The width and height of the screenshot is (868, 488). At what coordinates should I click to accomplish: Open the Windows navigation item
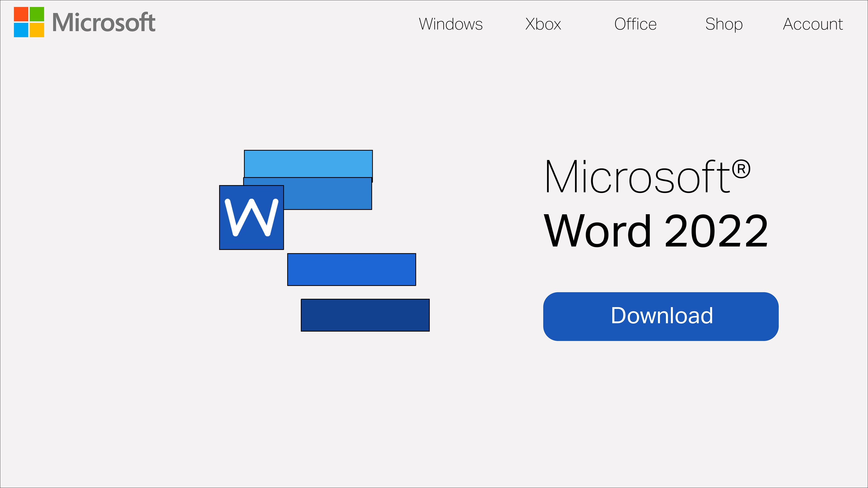click(451, 24)
